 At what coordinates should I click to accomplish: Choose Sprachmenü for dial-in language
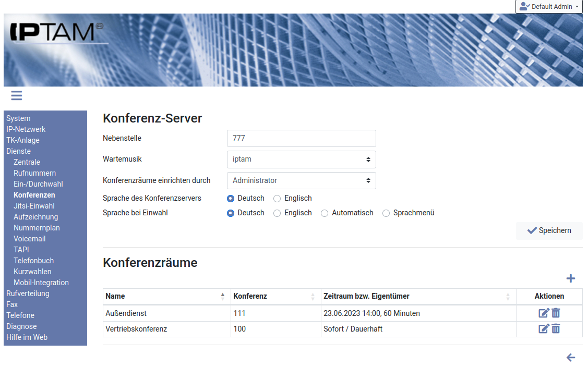pos(386,213)
